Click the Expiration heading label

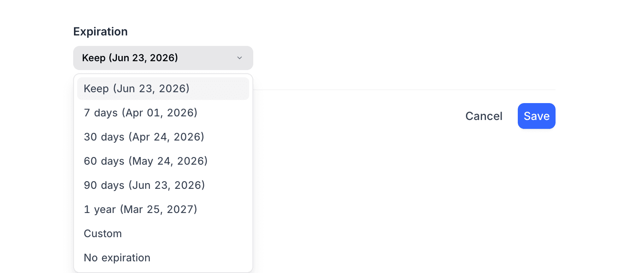pos(100,31)
